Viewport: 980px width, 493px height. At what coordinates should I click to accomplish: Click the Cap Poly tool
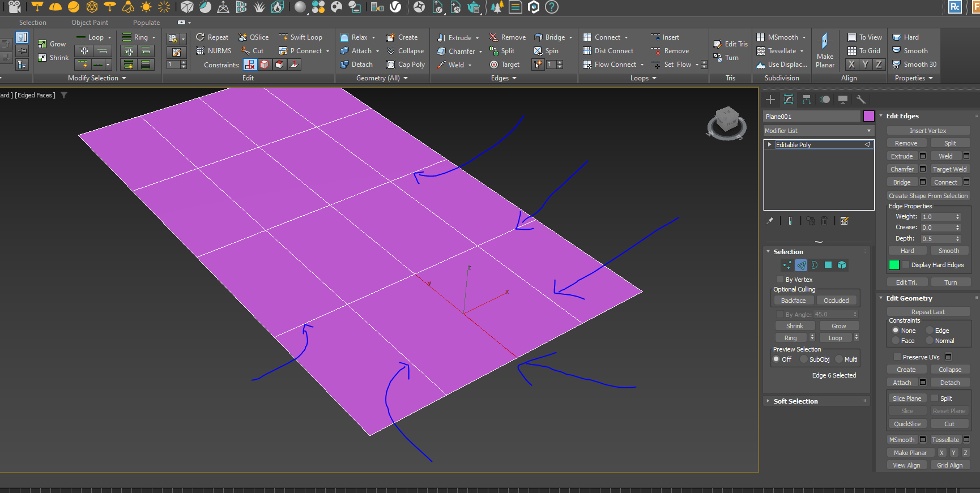[x=406, y=65]
